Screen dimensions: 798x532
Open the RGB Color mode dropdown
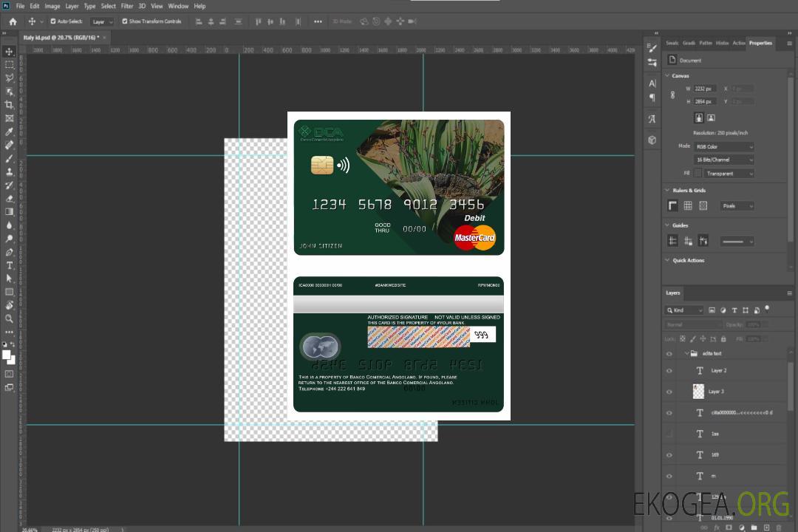tap(724, 146)
